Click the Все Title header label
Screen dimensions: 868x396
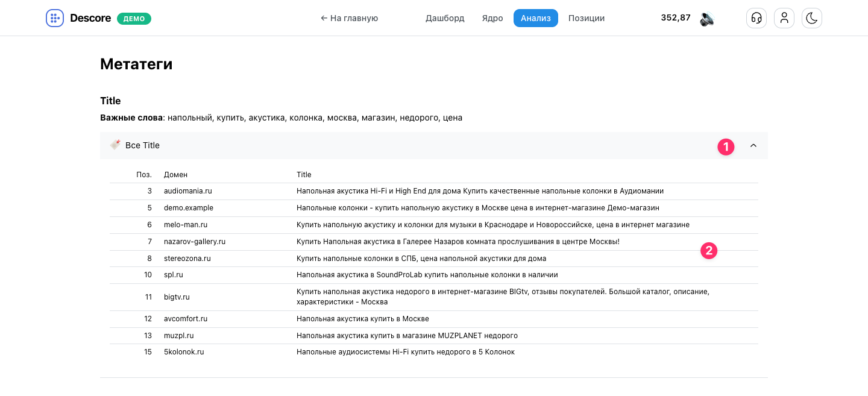(142, 145)
